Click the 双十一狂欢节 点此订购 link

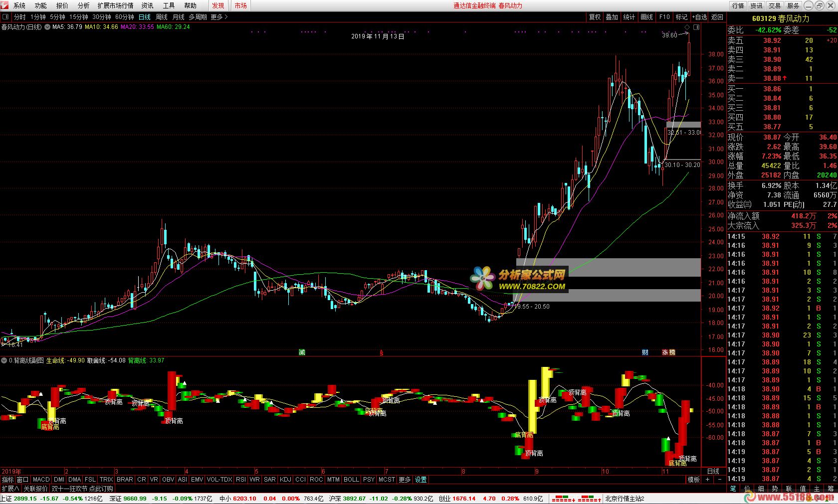[x=82, y=489]
